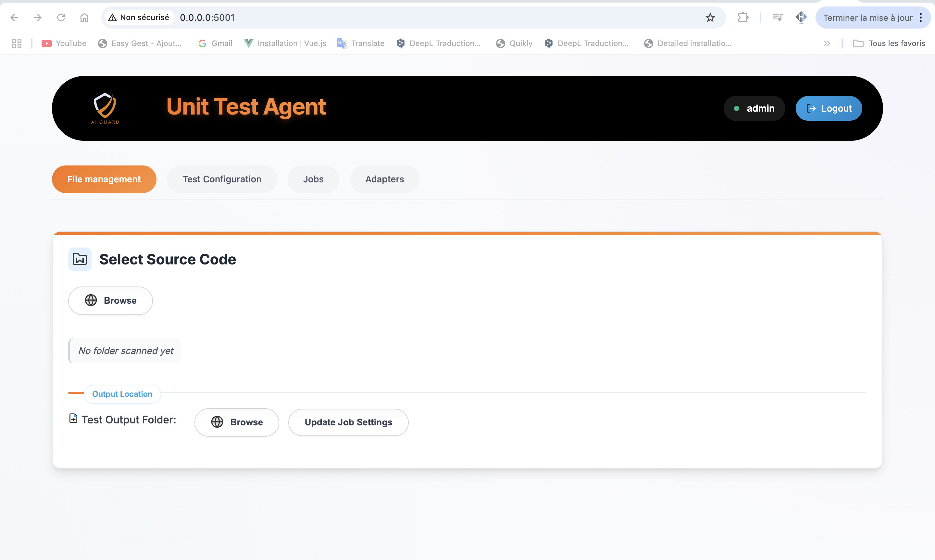This screenshot has width=935, height=560.
Task: Log out with the Logout button
Action: [x=829, y=108]
